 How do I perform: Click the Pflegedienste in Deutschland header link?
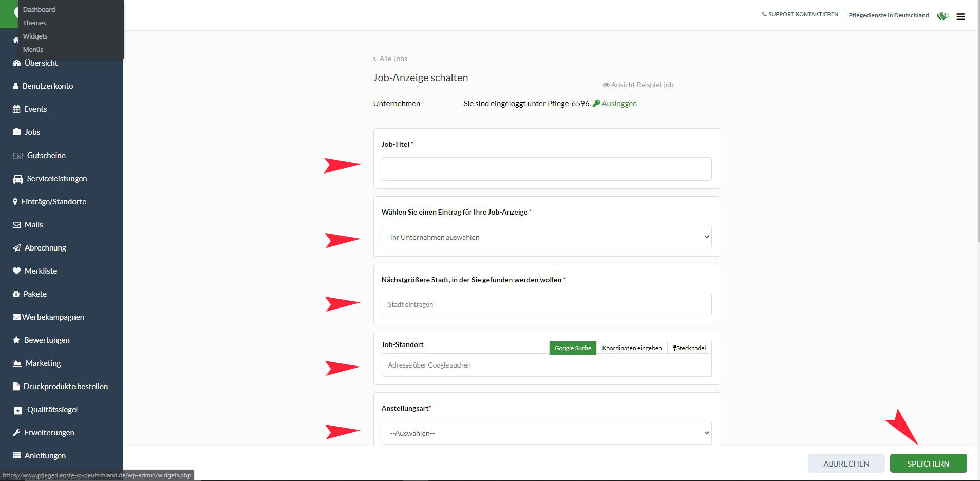pos(889,15)
